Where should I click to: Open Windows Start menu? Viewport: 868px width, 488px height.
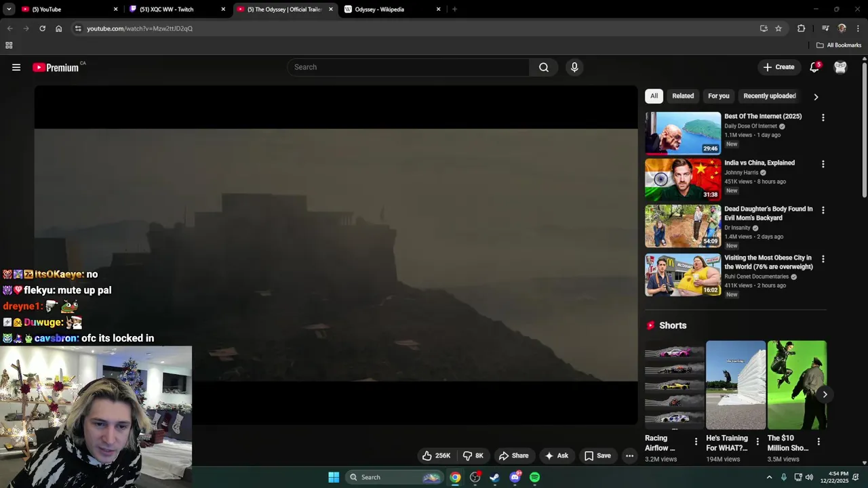click(334, 477)
